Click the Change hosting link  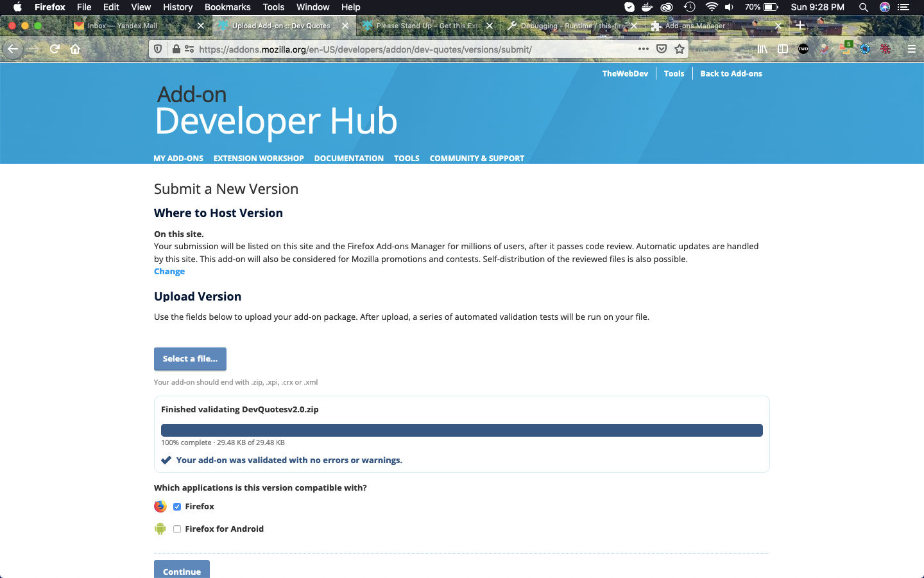169,272
